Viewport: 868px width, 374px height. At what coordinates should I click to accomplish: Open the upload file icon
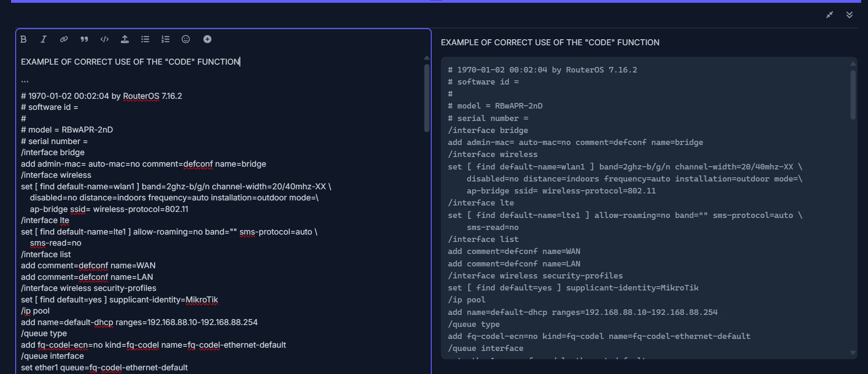coord(125,39)
